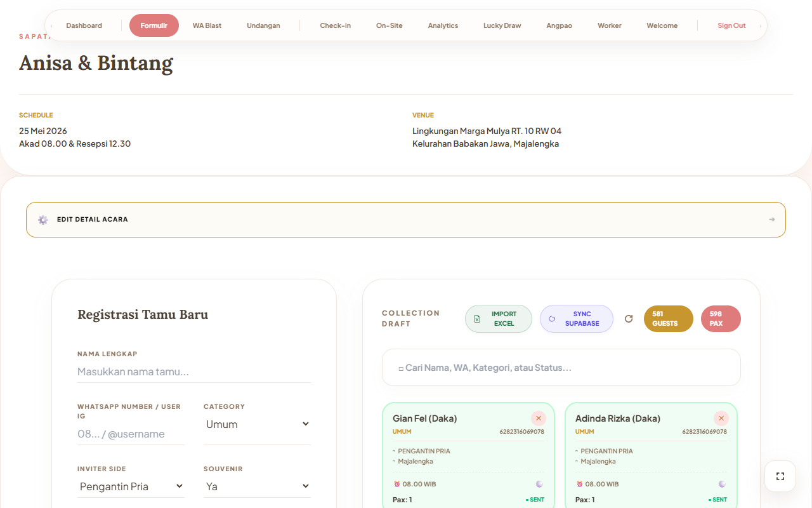Screen dimensions: 812x508
Task: Click the Sync Supabase button
Action: tap(577, 319)
